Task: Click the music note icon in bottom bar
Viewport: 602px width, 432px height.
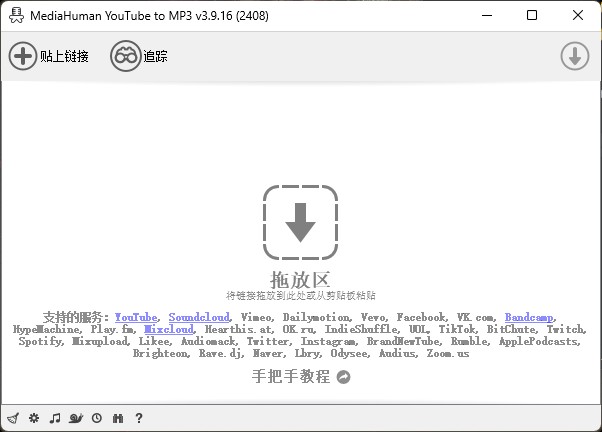Action: click(55, 418)
